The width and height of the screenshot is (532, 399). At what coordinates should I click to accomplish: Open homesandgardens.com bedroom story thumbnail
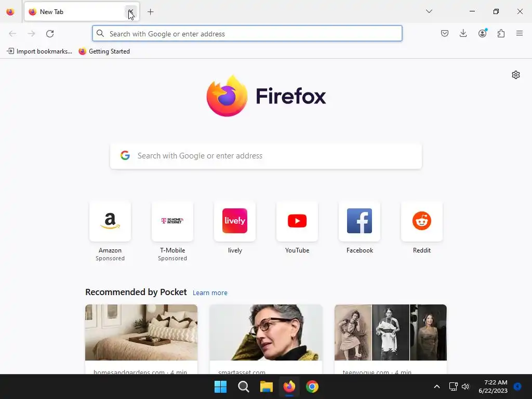(141, 332)
